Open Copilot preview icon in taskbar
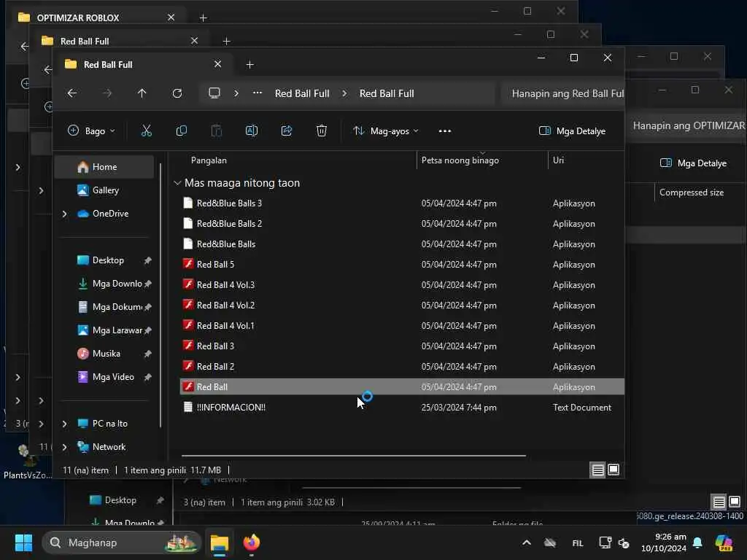Image resolution: width=747 pixels, height=560 pixels. [724, 542]
